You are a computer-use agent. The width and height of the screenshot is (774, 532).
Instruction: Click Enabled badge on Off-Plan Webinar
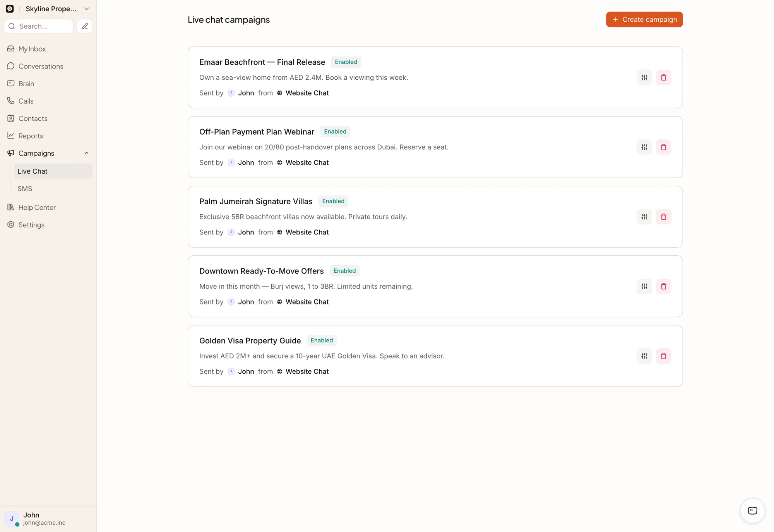[x=335, y=132]
